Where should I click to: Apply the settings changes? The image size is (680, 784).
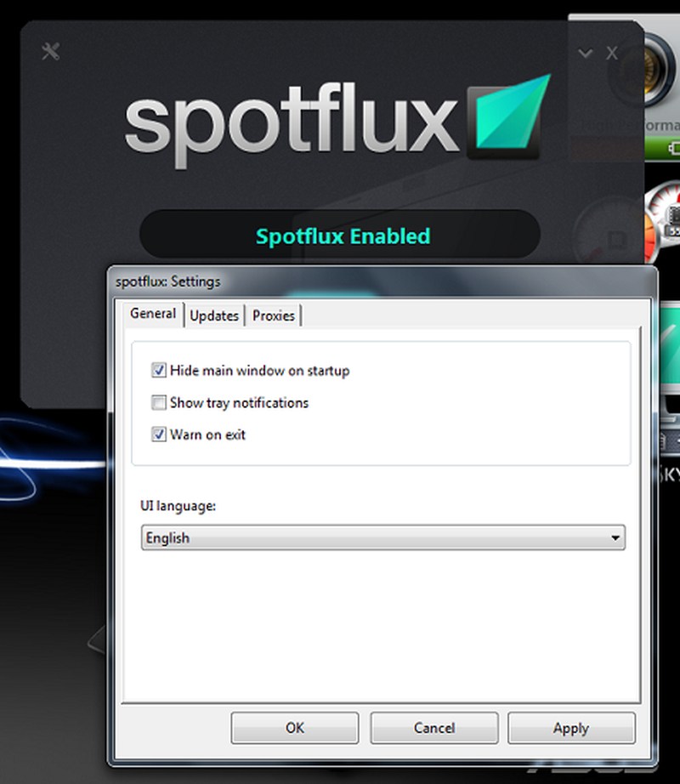click(570, 728)
